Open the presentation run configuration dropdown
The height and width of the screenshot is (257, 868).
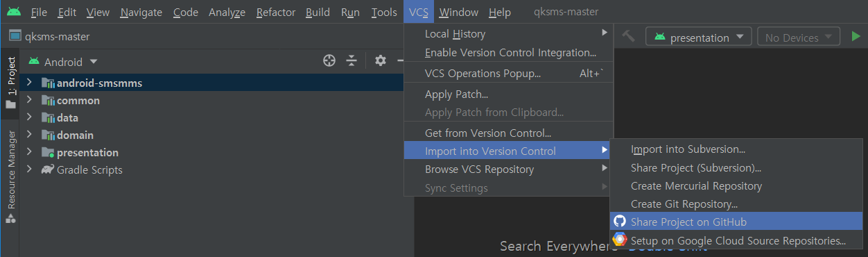point(699,37)
